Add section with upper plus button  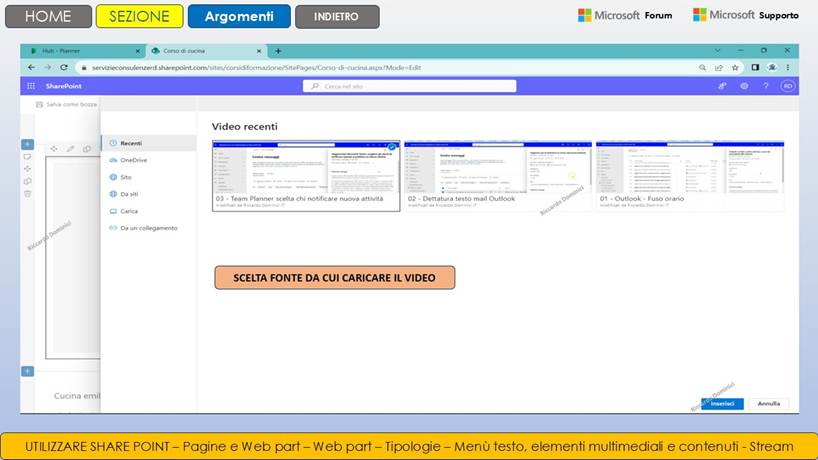pos(28,144)
